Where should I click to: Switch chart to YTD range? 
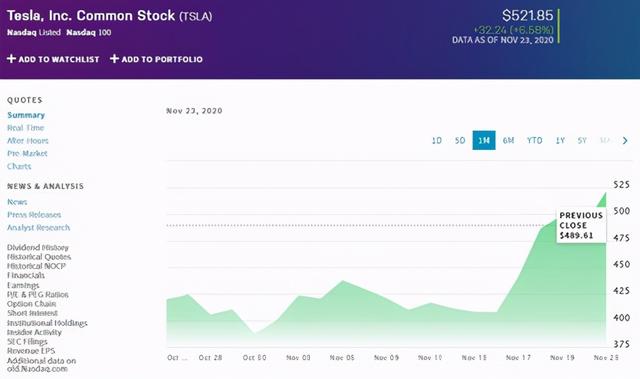click(x=535, y=140)
